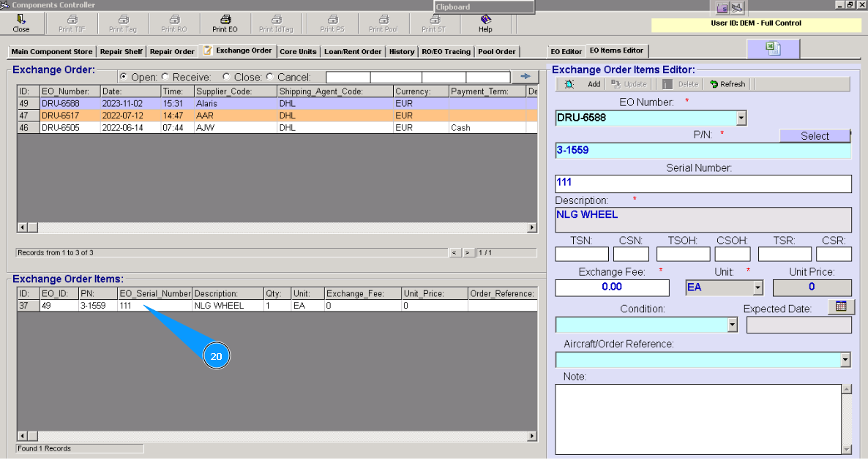868x460 pixels.
Task: Switch to the Repair Order tab
Action: 172,52
